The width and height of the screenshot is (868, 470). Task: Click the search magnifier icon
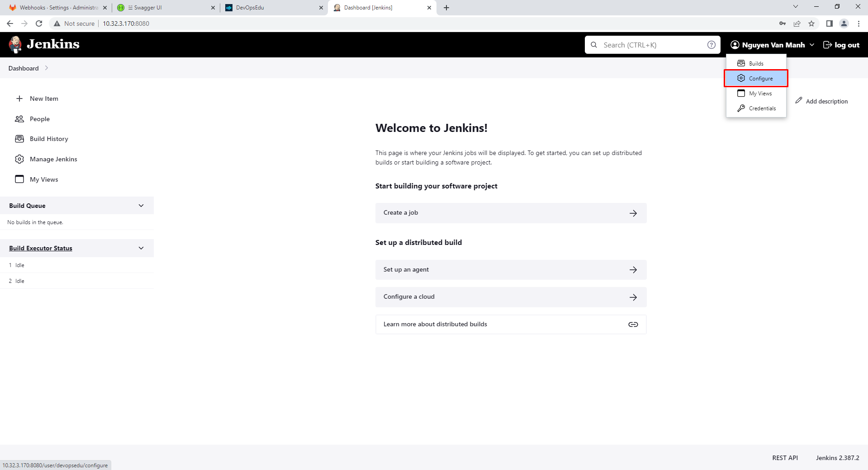click(594, 45)
